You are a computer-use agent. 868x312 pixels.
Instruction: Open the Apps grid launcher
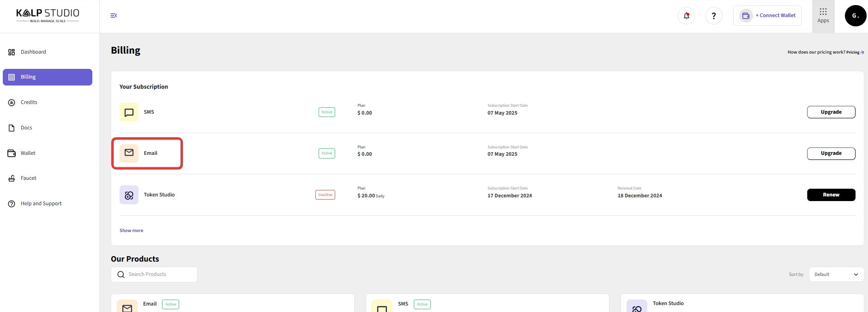pyautogui.click(x=823, y=16)
